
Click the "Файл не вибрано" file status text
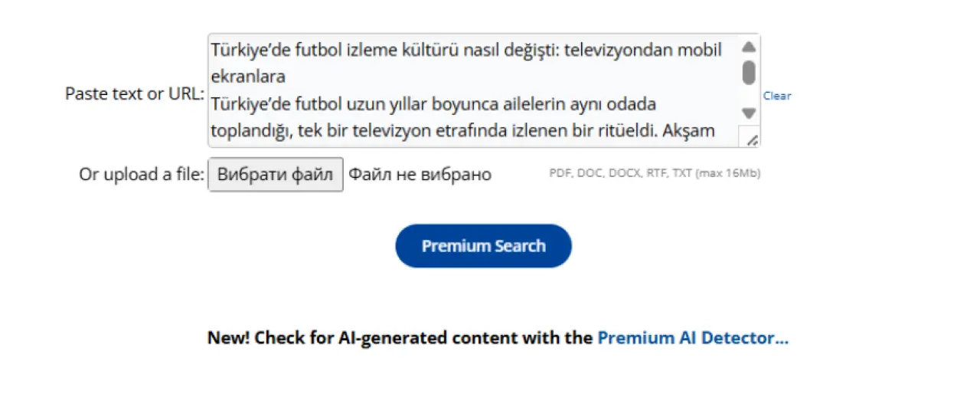pyautogui.click(x=420, y=174)
